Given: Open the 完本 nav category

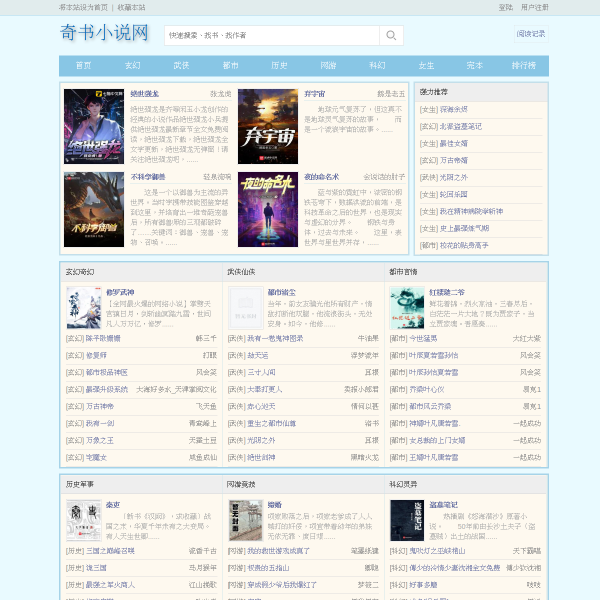Looking at the screenshot, I should point(475,65).
